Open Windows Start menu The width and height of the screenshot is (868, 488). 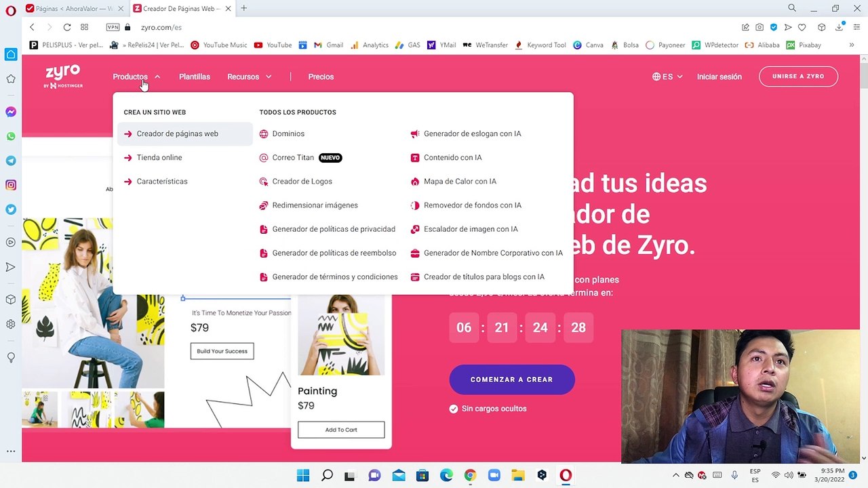[x=303, y=475]
